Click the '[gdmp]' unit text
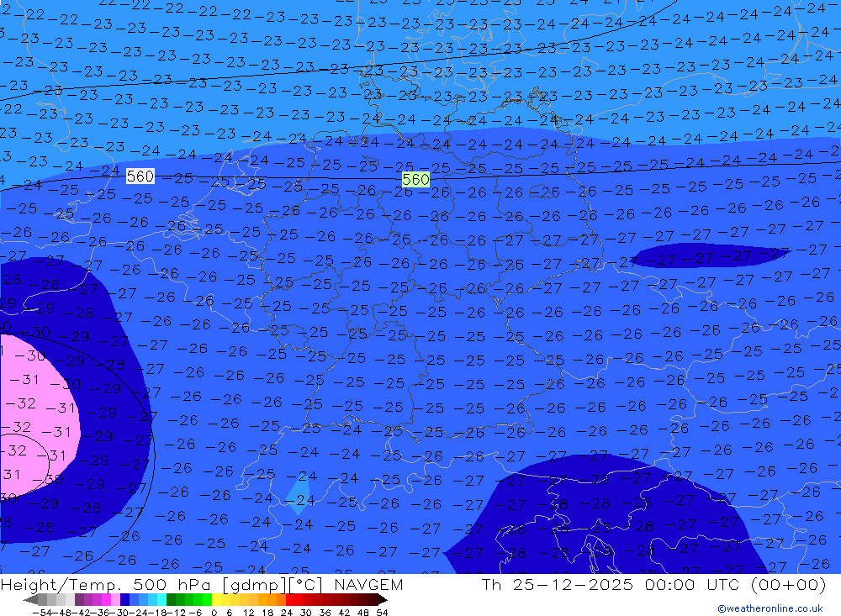 [254, 584]
